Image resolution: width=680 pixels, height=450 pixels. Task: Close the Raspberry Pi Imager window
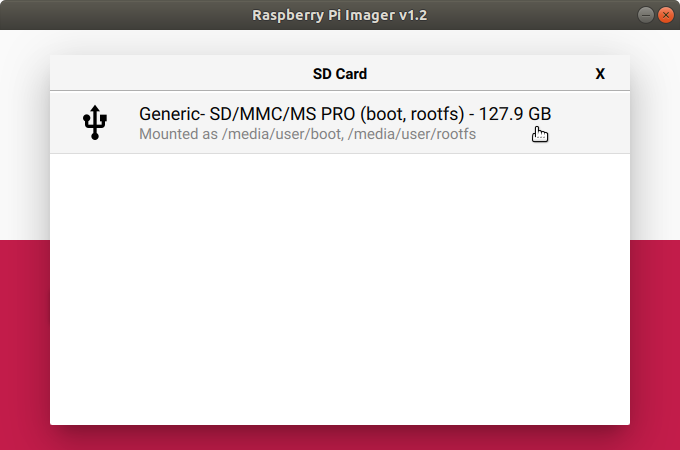tap(665, 15)
